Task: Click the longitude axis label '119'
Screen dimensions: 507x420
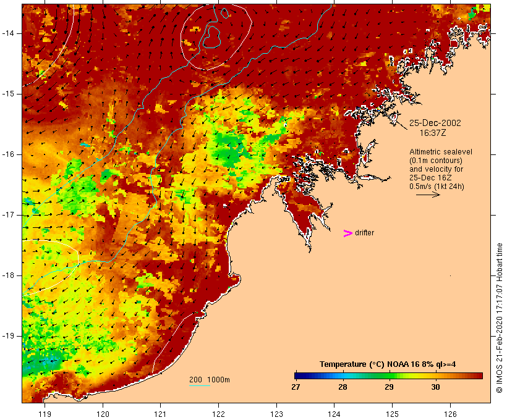Action: click(x=45, y=414)
